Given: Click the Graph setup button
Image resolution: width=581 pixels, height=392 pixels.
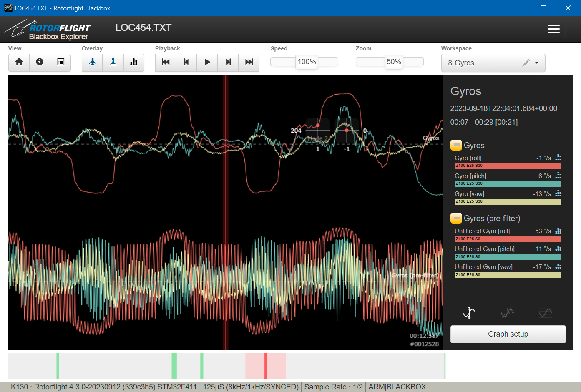Looking at the screenshot, I should click(x=508, y=334).
